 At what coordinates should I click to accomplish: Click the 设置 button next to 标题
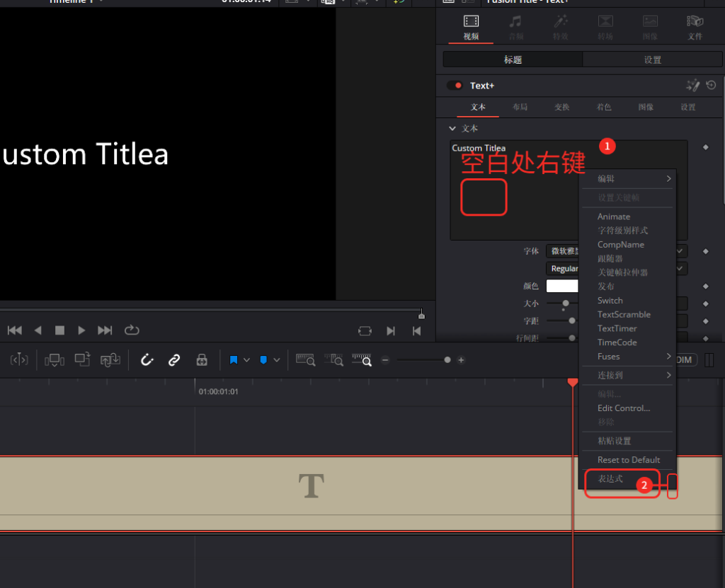click(652, 59)
